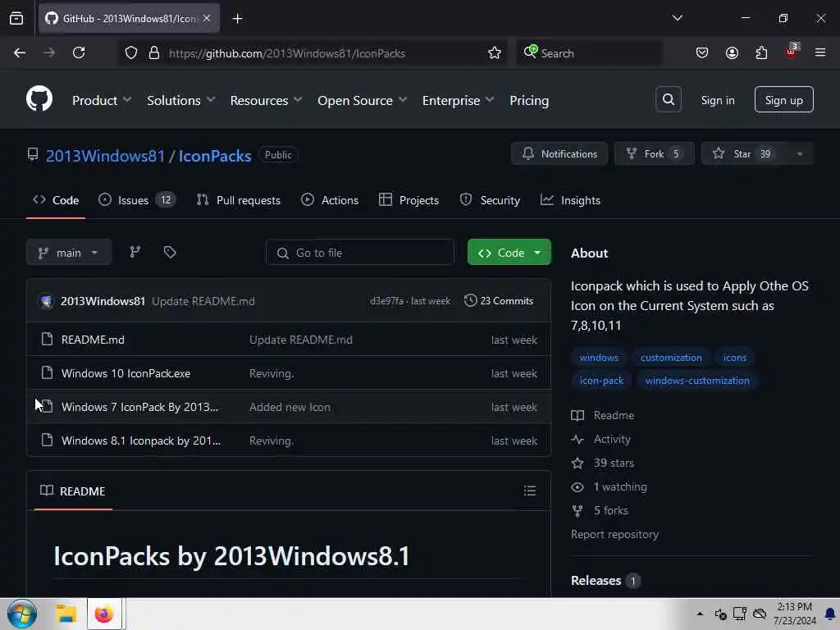The image size is (840, 630).
Task: Click the windows-customization topic tag
Action: click(x=697, y=381)
